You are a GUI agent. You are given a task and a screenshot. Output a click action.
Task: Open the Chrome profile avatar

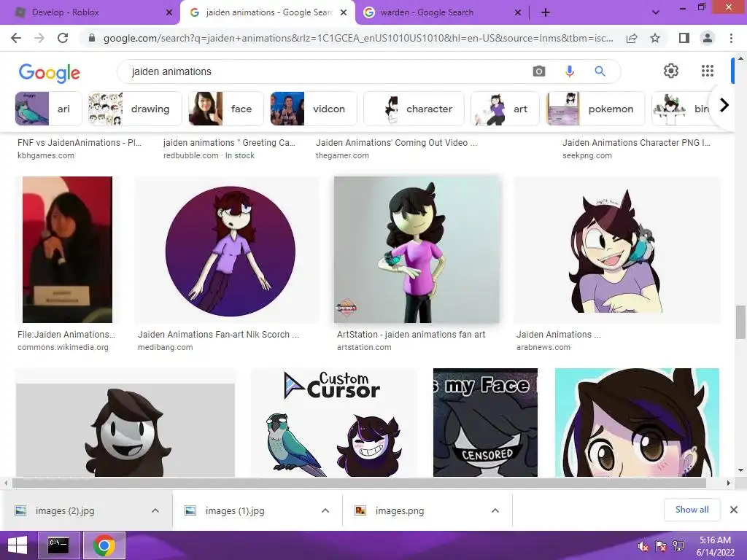pos(708,38)
